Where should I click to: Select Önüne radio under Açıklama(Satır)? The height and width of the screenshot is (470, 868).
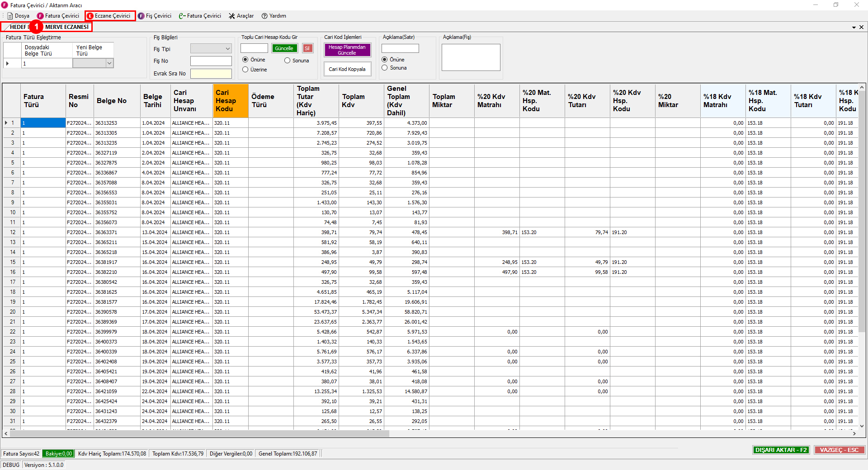384,60
